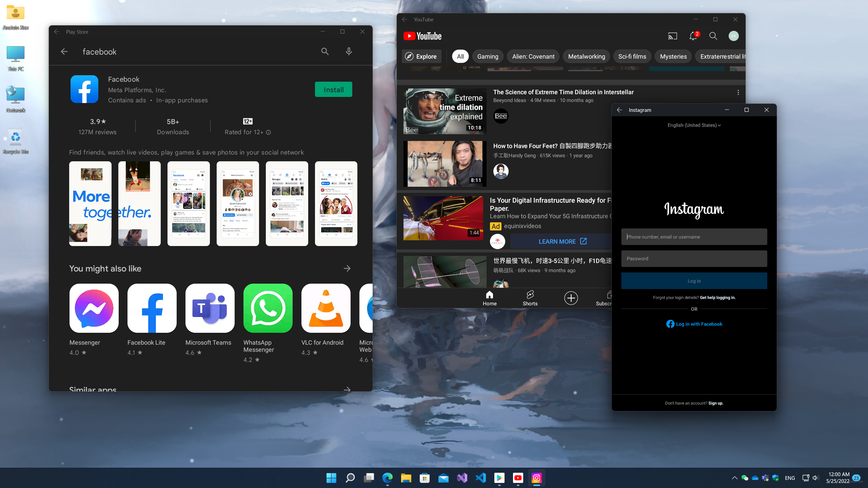Select the Metalworking filter chip

point(586,56)
